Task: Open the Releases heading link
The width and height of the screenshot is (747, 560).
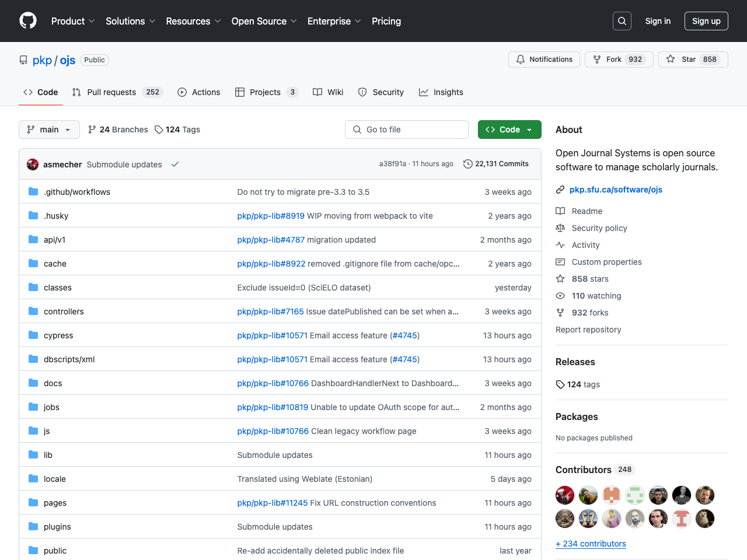Action: [575, 362]
